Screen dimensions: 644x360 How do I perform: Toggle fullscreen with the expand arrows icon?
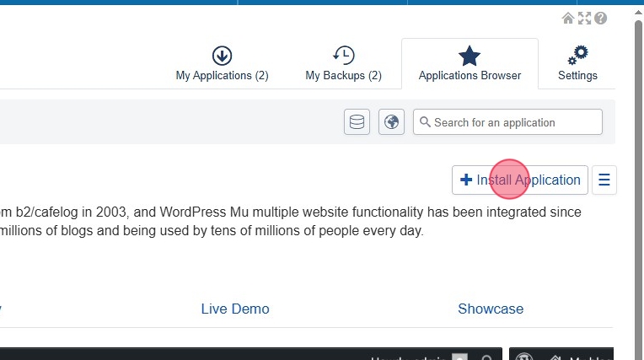(584, 19)
